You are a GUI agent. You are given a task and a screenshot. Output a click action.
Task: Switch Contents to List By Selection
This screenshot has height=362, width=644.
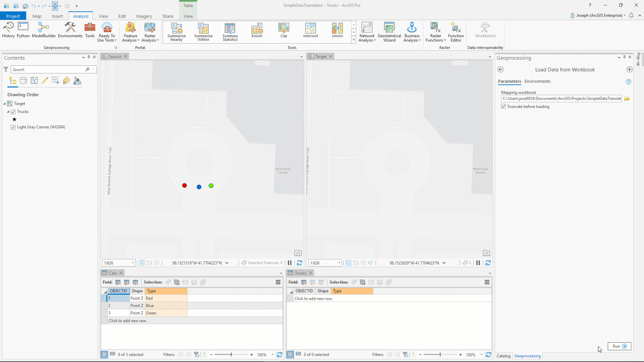pos(34,81)
